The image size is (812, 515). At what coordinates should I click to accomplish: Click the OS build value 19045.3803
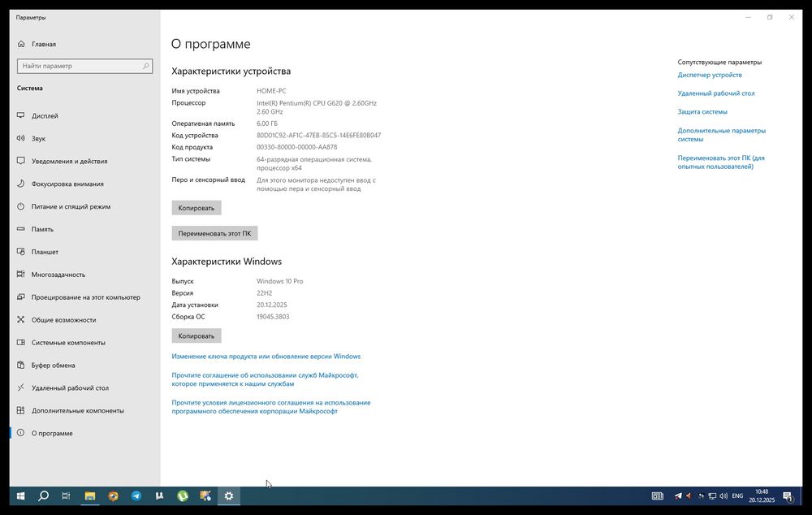[273, 317]
